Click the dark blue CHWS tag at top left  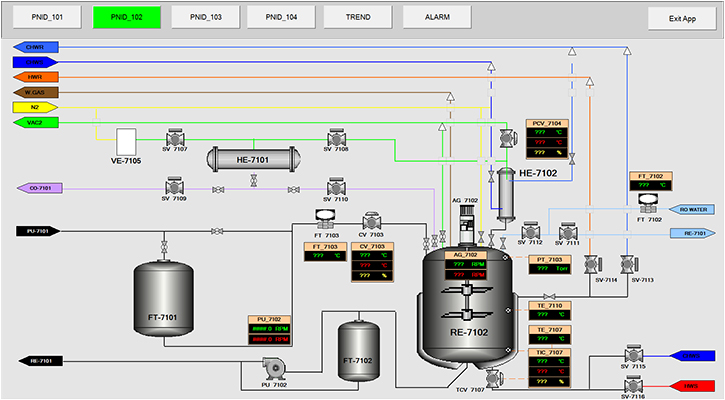coord(36,62)
